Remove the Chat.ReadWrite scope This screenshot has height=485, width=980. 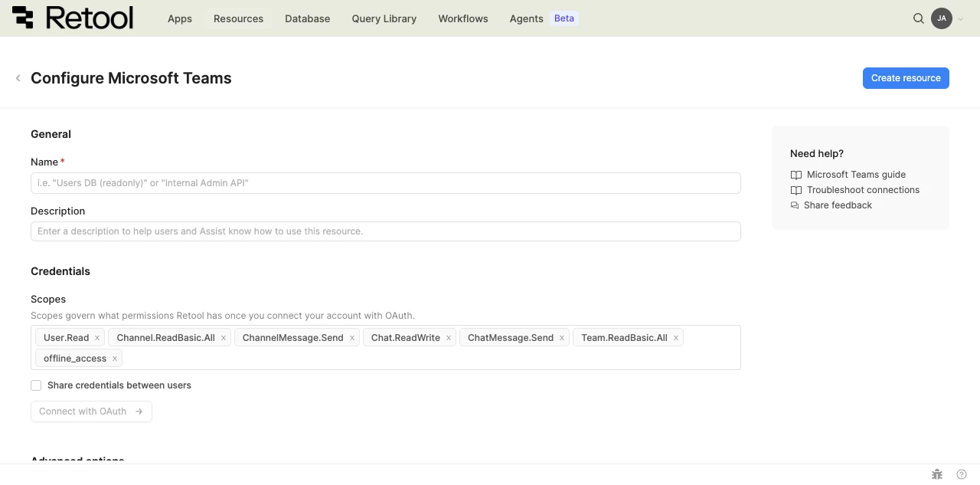(x=449, y=338)
